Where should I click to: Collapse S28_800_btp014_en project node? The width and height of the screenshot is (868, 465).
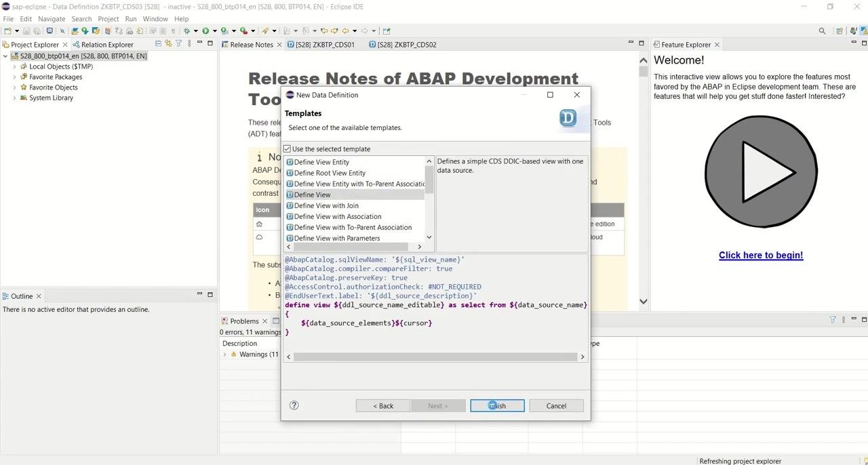click(x=5, y=56)
